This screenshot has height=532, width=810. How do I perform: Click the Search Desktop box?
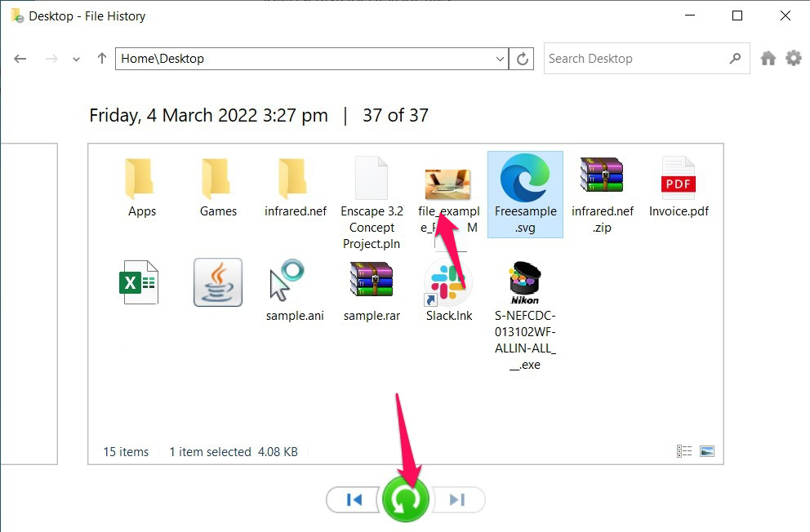[x=637, y=58]
